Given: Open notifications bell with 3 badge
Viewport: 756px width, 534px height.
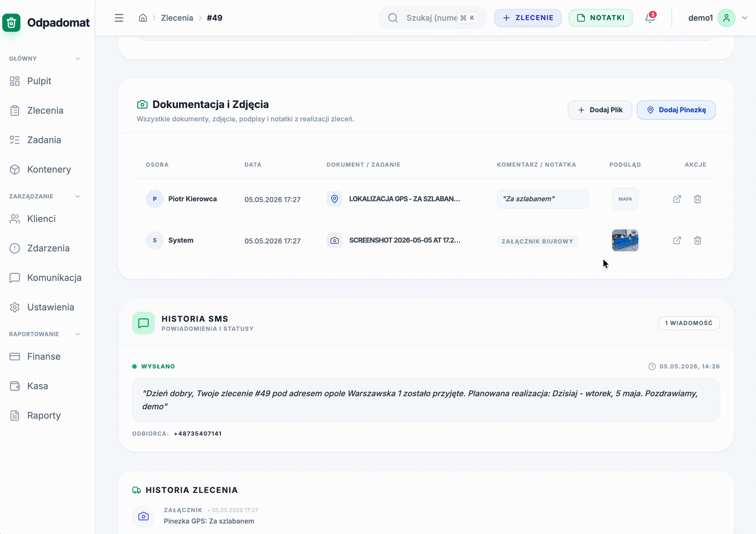Looking at the screenshot, I should point(650,18).
